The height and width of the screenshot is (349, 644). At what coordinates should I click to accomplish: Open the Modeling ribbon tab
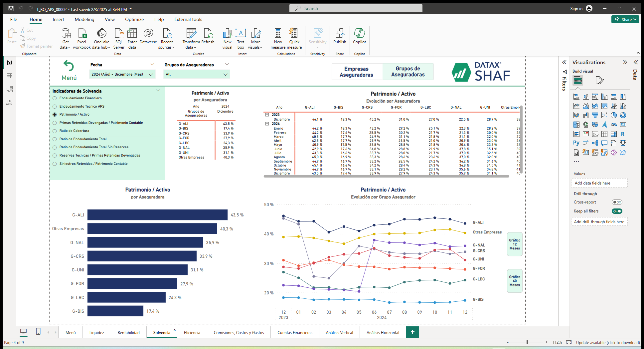click(84, 19)
